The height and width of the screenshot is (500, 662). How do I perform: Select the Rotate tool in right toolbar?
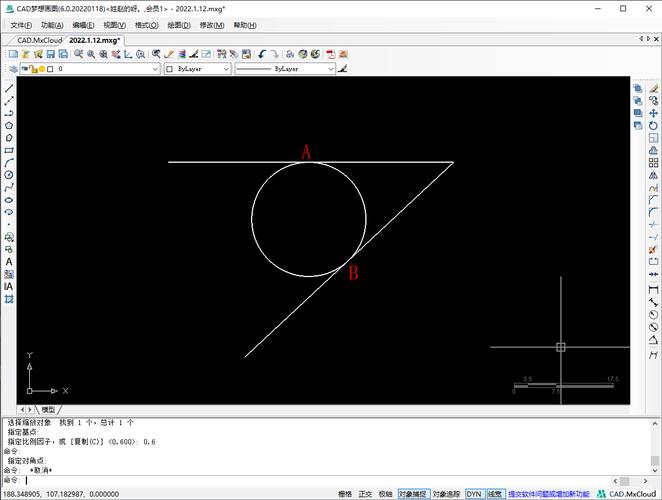(x=653, y=125)
